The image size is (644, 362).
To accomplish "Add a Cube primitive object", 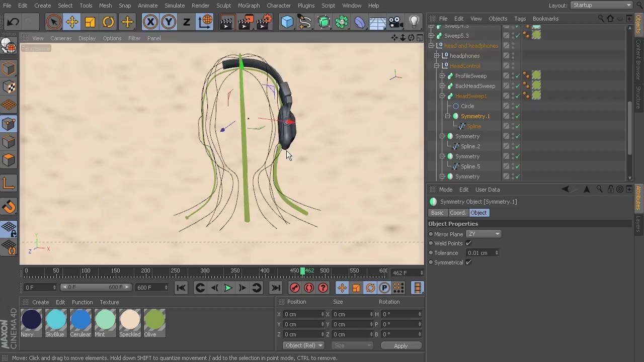I will [287, 22].
